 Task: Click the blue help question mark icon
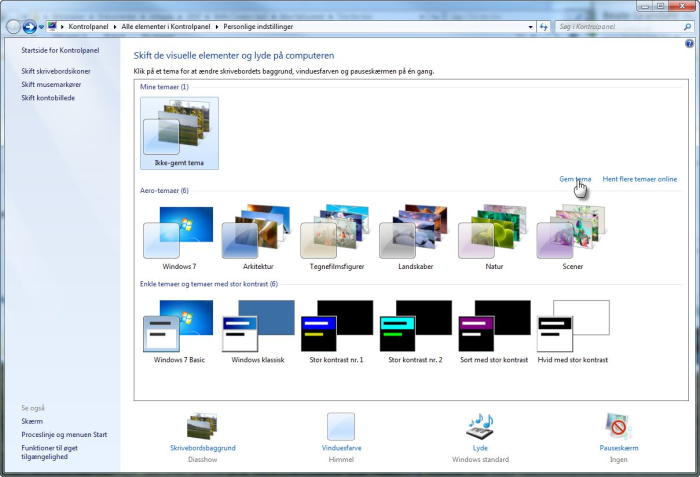(690, 44)
